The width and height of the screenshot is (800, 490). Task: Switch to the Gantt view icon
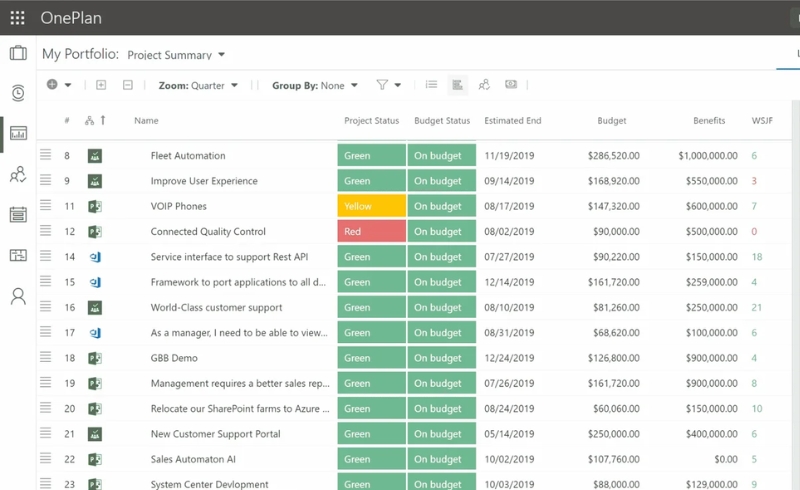[x=458, y=85]
